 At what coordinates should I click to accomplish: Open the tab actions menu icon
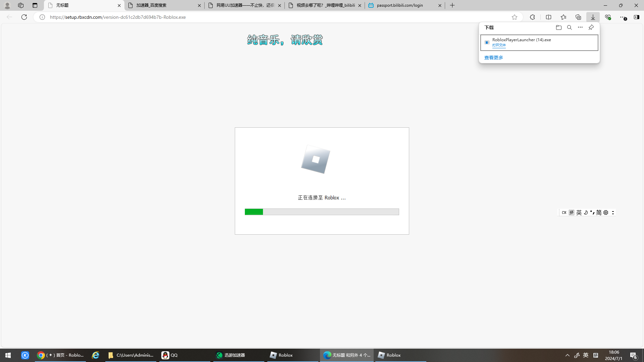[35, 5]
